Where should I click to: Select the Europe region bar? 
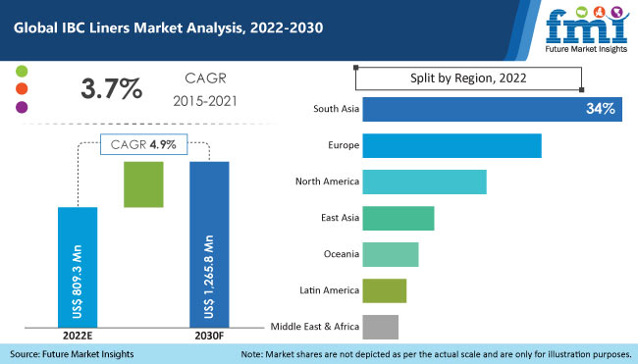(x=452, y=145)
